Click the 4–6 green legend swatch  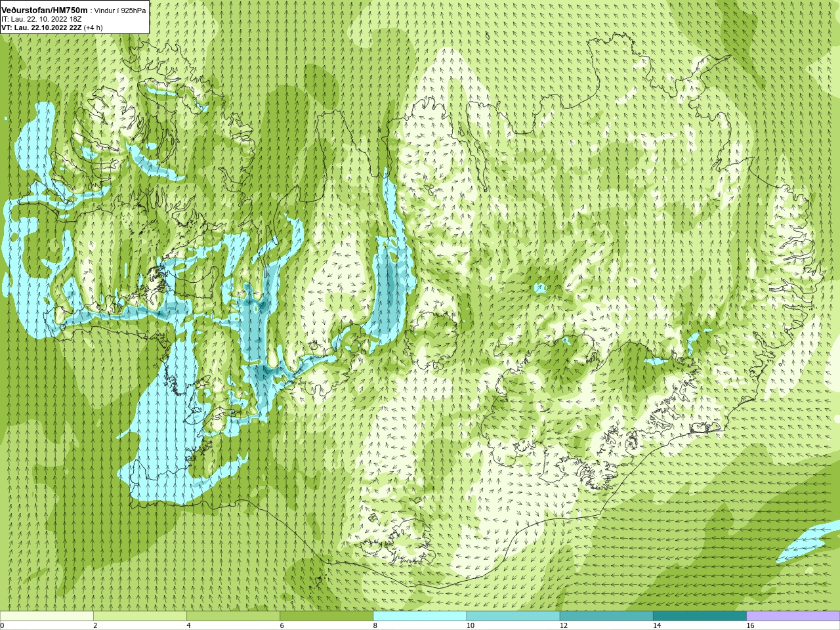(233, 616)
